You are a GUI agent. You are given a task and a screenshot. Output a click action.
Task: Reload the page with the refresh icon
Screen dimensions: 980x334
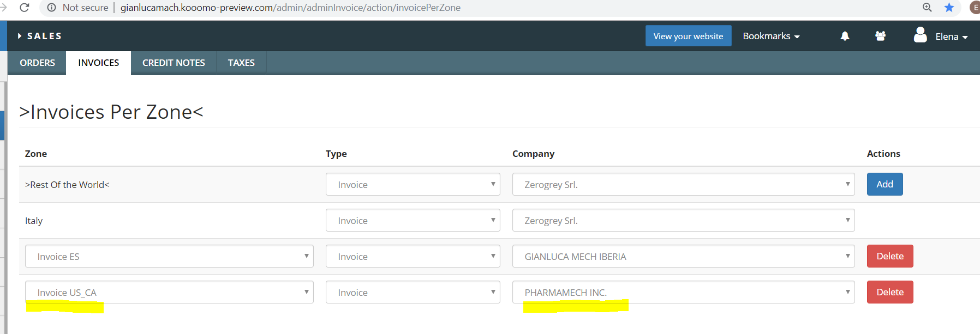pos(24,7)
